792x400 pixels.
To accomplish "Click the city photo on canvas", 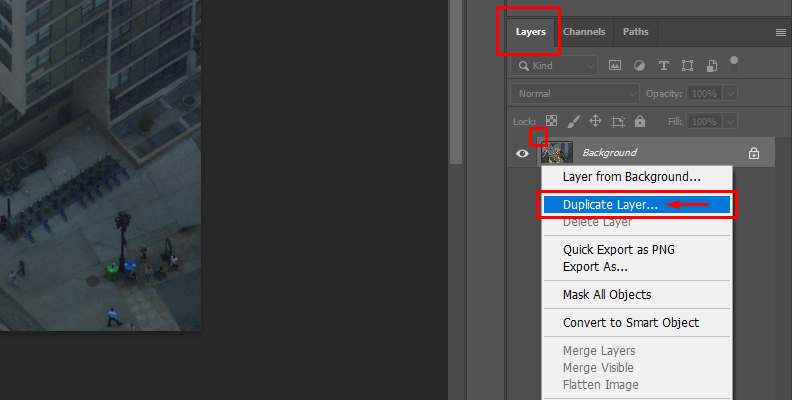I will pos(100,165).
